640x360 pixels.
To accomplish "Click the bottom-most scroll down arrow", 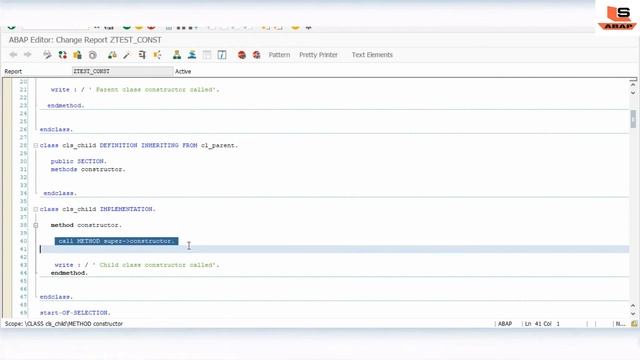I will (633, 313).
